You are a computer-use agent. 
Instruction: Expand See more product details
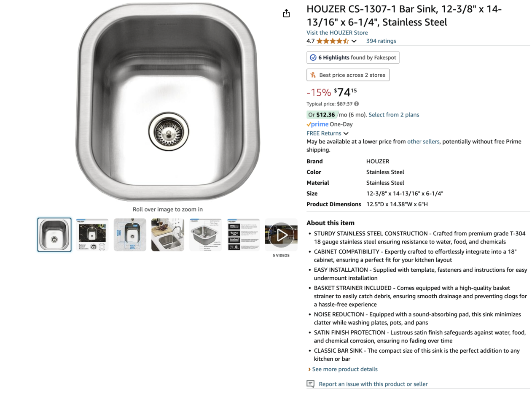pos(344,369)
